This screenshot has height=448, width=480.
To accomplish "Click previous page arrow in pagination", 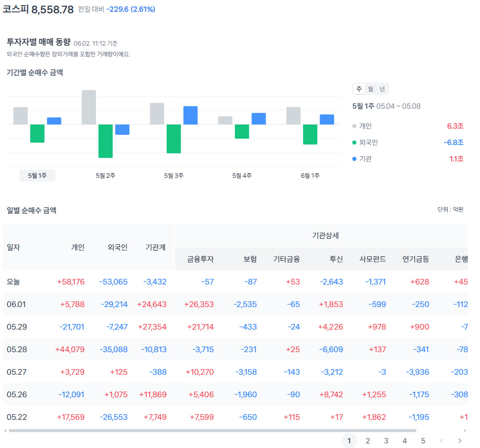I will pyautogui.click(x=442, y=441).
